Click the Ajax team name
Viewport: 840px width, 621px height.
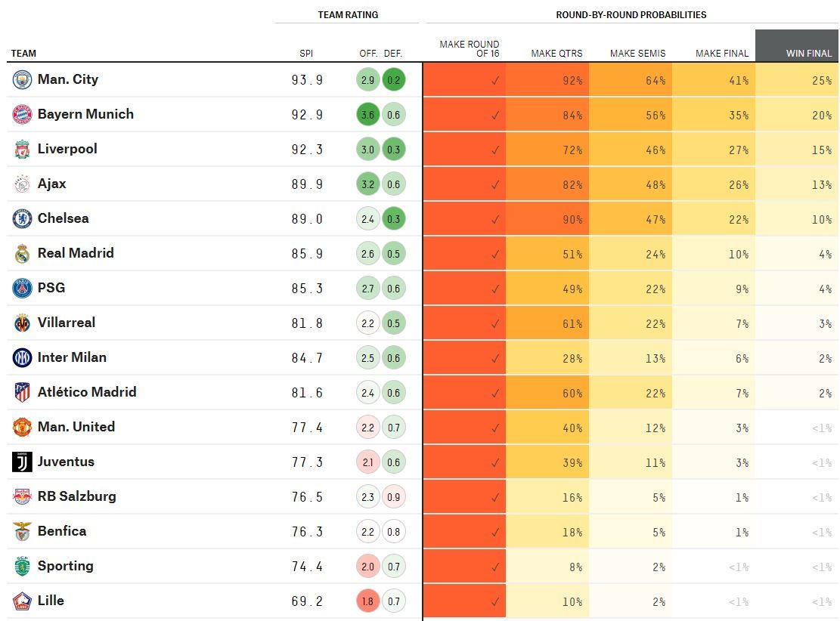tap(52, 184)
